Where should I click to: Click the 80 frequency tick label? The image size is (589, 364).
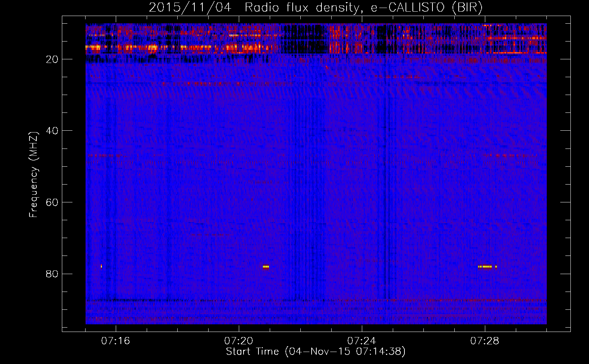click(x=52, y=274)
